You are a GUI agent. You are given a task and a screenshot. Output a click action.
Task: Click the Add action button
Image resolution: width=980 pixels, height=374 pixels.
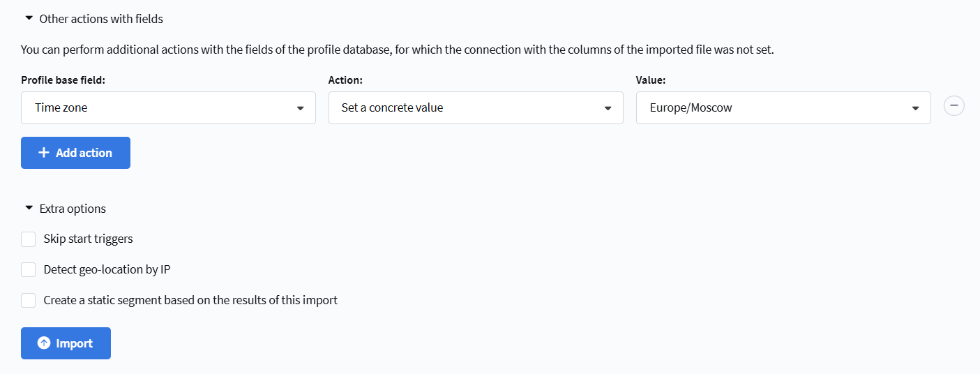click(75, 153)
